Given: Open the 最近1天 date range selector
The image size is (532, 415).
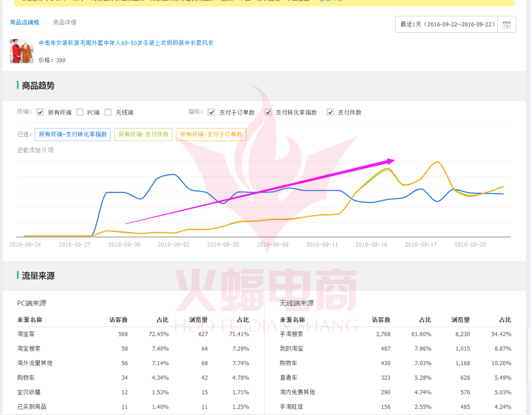Looking at the screenshot, I should point(447,25).
